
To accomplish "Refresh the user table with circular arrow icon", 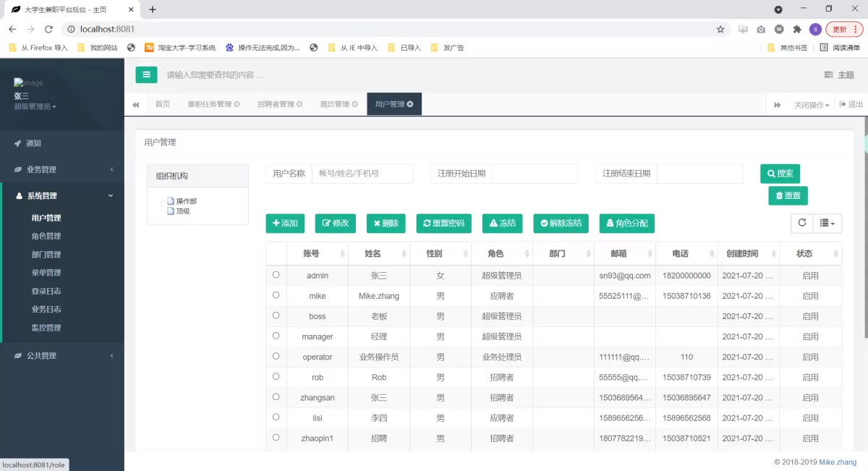I will [x=801, y=223].
